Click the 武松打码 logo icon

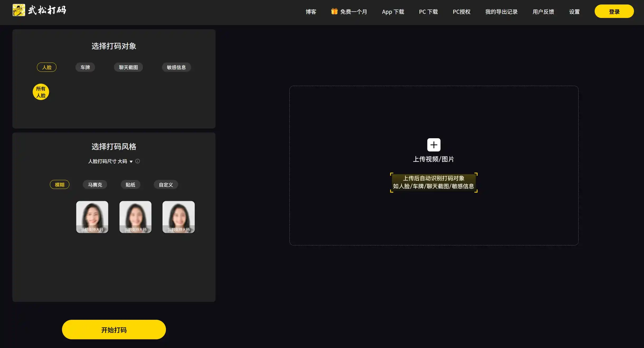coord(19,10)
